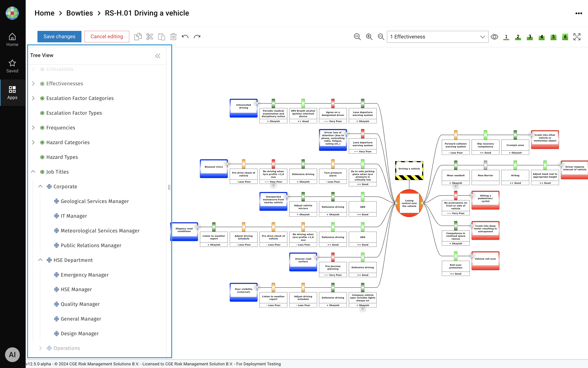Collapse the Job Titles tree node

pos(33,172)
